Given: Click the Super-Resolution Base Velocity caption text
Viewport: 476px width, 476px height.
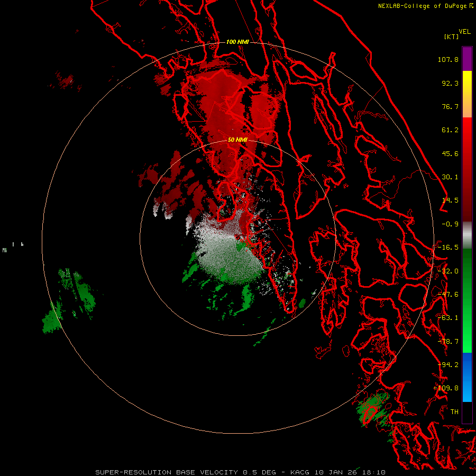Looking at the screenshot, I should [241, 472].
